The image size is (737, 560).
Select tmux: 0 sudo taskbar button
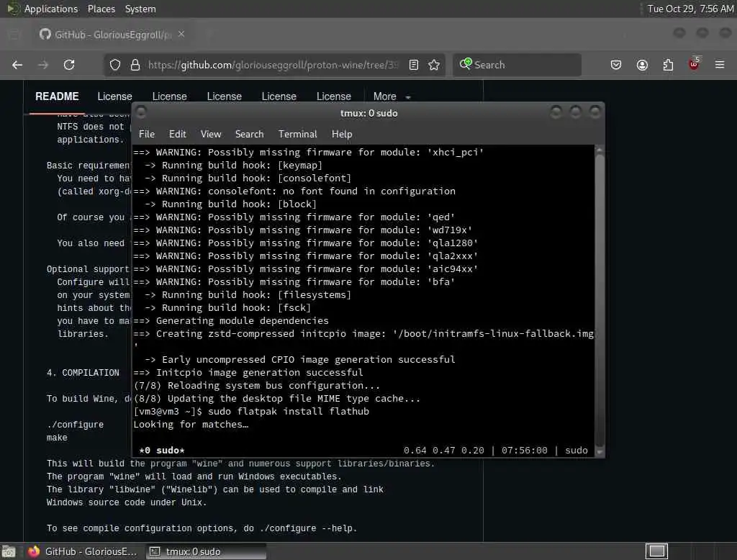(205, 551)
